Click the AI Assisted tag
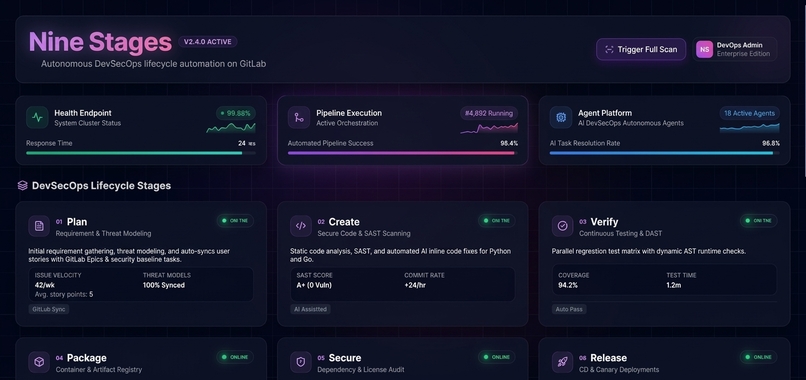The image size is (806, 380). (x=310, y=309)
